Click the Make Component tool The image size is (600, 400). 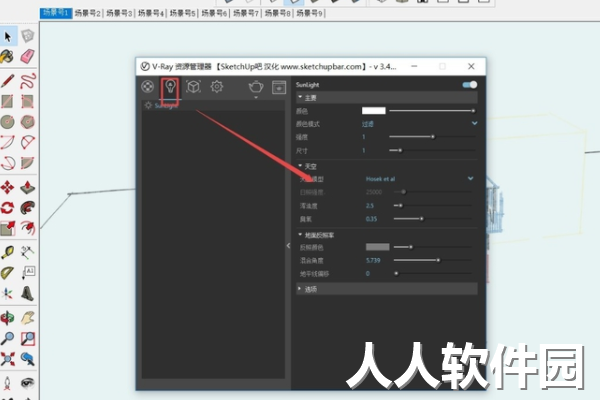pyautogui.click(x=28, y=36)
